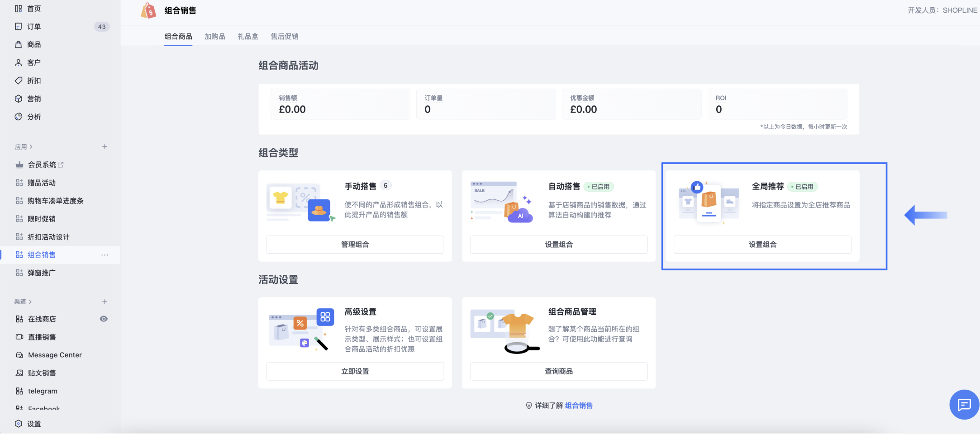This screenshot has height=434, width=980.
Task: Click the 管理组合 button under 手动搭售
Action: 355,245
